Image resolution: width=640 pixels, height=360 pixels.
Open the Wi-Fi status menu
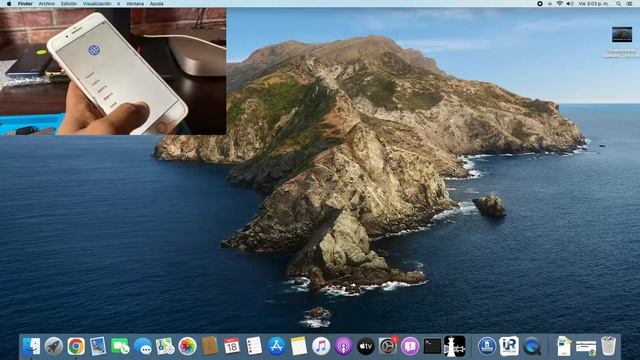point(560,4)
